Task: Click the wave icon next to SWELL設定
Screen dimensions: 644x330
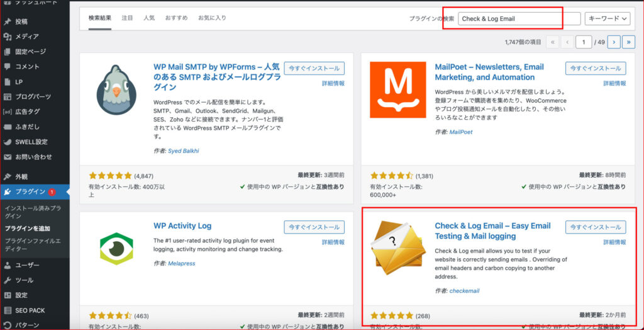Action: click(8, 142)
